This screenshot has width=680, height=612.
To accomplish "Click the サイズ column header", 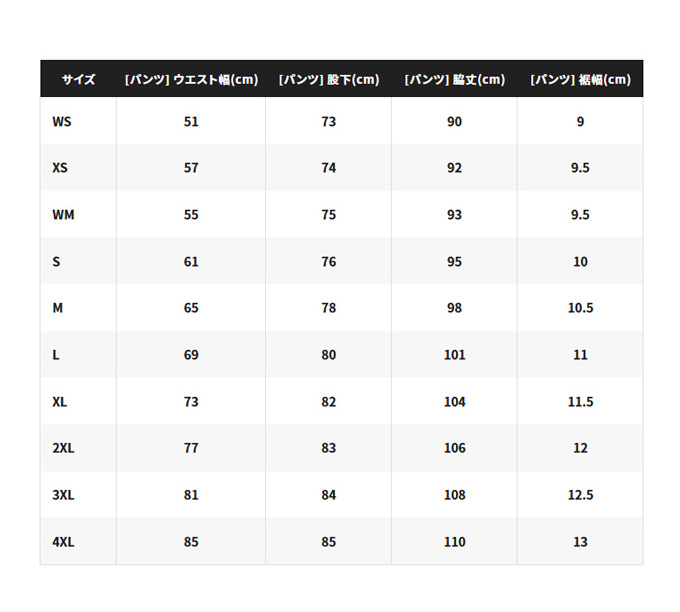I will [x=78, y=79].
